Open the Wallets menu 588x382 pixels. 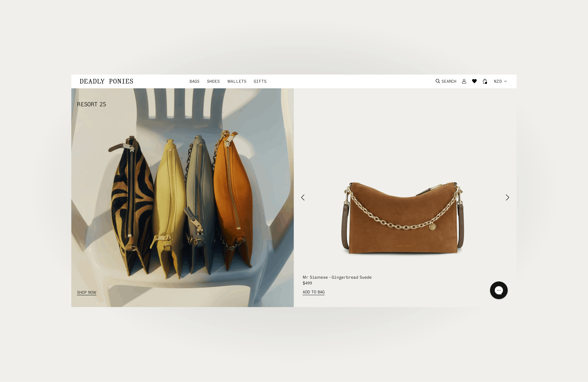click(x=237, y=81)
